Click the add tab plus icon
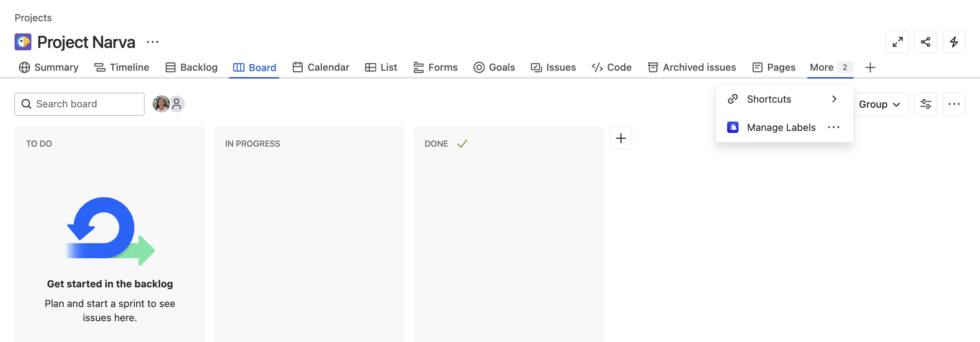The height and width of the screenshot is (342, 980). coord(870,68)
